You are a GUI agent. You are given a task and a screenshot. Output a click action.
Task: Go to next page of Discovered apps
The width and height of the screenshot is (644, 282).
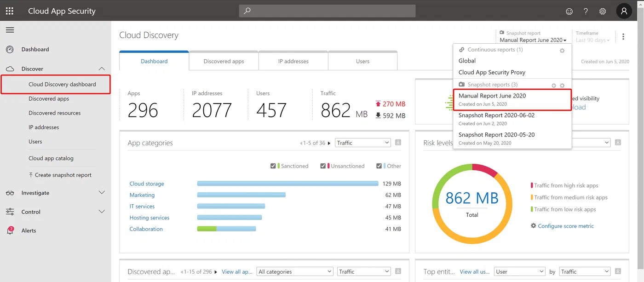(216, 272)
